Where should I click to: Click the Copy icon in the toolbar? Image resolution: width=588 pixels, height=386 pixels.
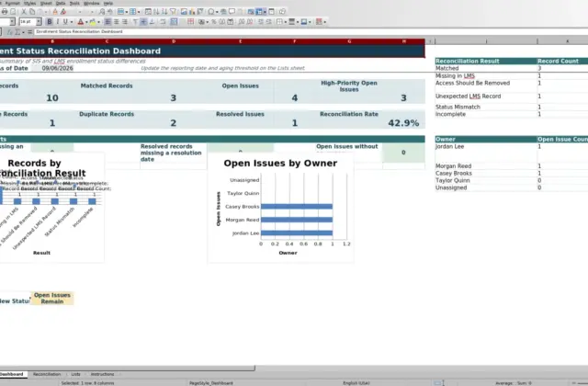(x=32, y=12)
